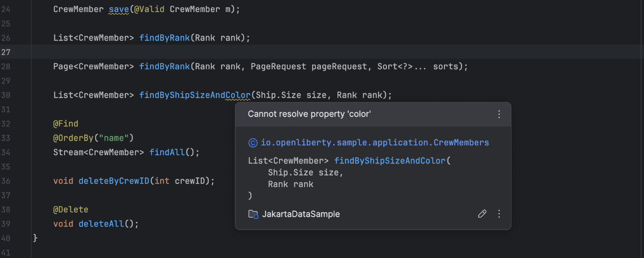Click the deleteByCrewID method name

click(x=114, y=181)
